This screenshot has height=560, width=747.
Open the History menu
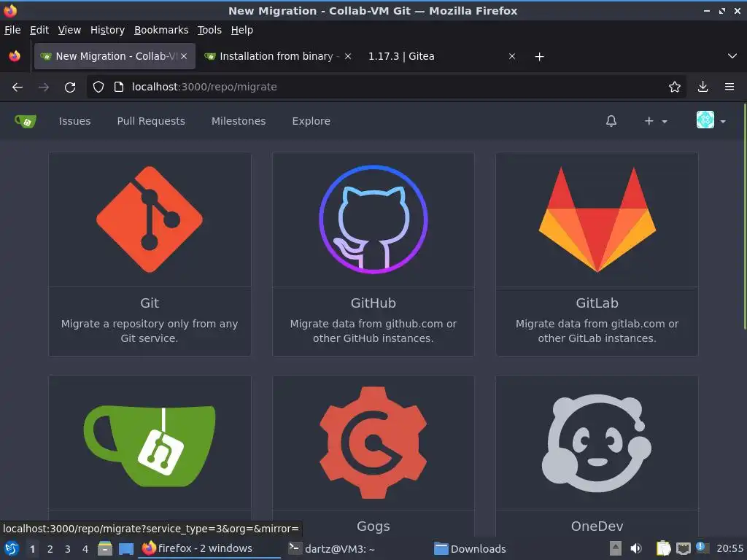click(107, 30)
